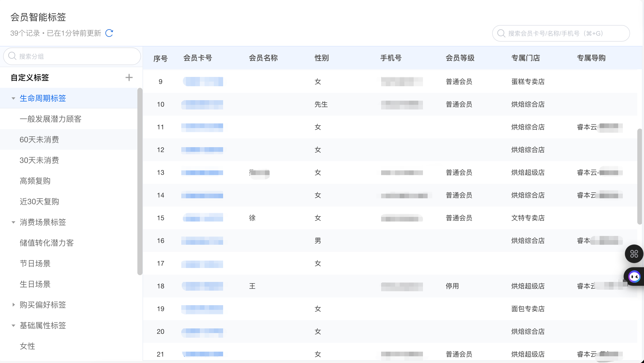Click the magnifier icon in member search box
The image size is (644, 363).
[x=501, y=33]
